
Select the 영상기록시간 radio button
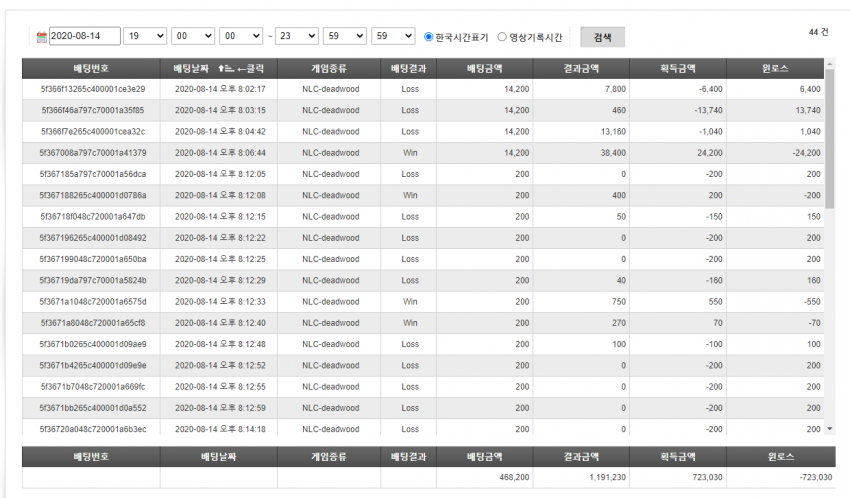point(502,37)
